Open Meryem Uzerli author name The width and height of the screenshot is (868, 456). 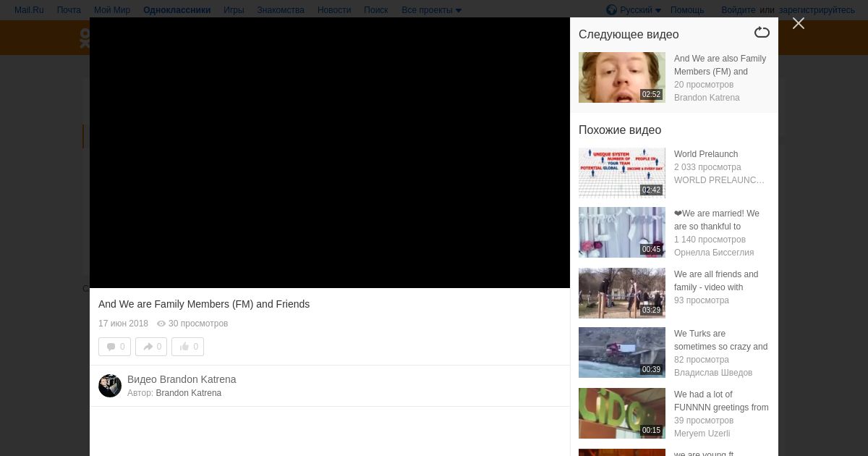click(x=702, y=434)
